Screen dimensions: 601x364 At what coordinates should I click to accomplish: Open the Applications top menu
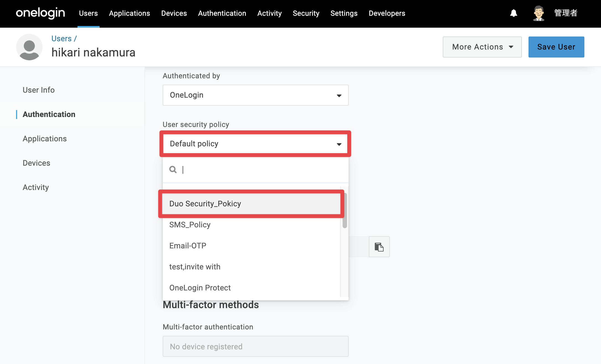pyautogui.click(x=129, y=13)
